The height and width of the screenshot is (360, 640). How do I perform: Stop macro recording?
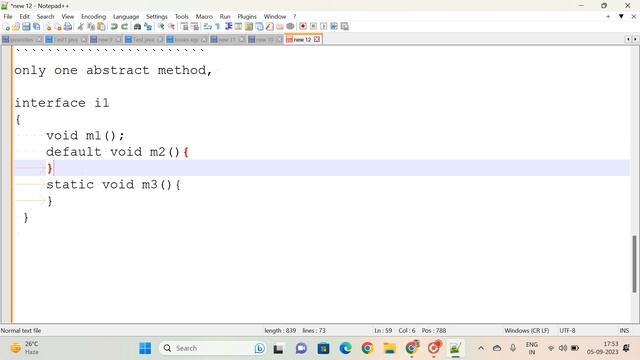pos(313,27)
